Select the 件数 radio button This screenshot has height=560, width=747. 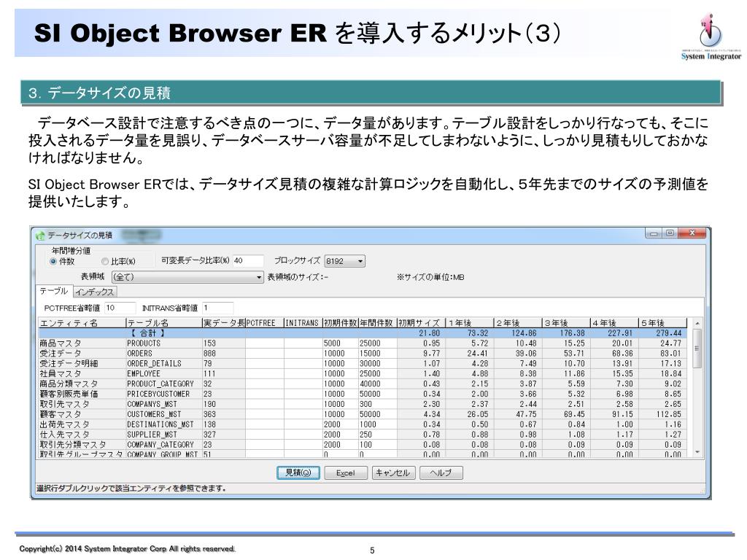[53, 262]
